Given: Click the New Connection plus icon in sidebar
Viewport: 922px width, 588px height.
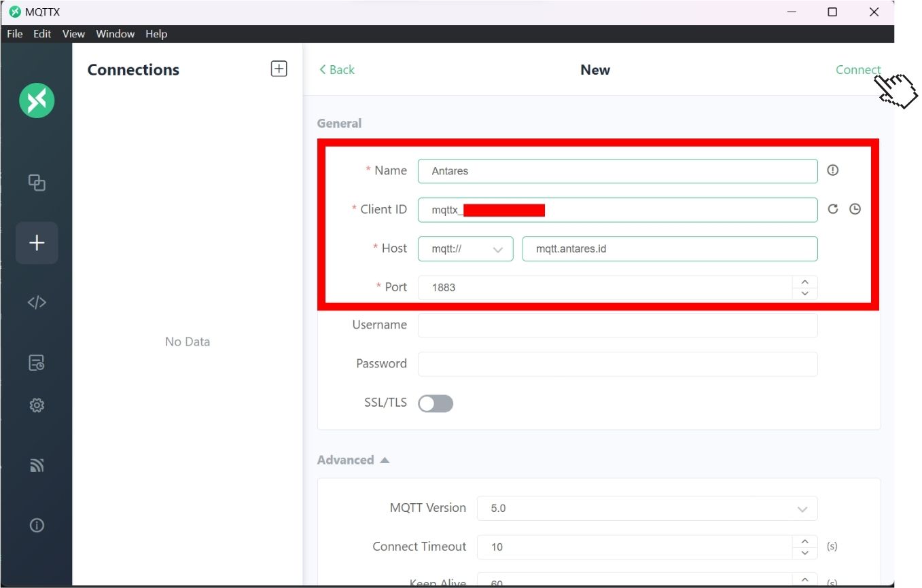Looking at the screenshot, I should click(37, 242).
